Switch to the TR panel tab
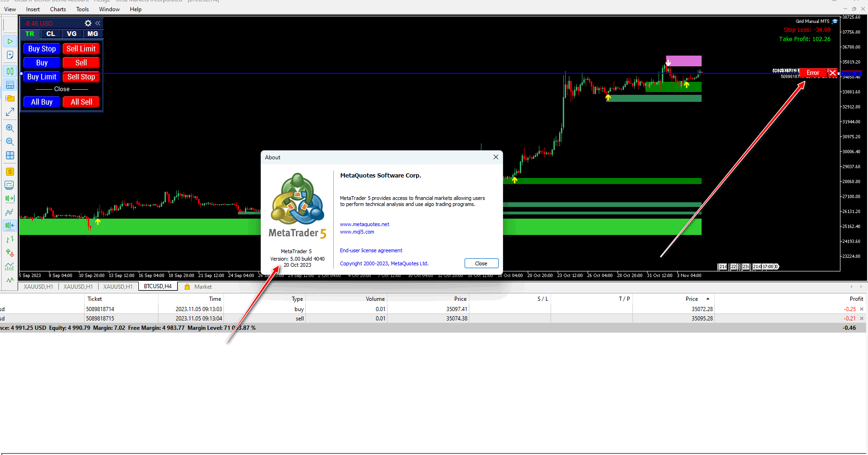The width and height of the screenshot is (868, 455). point(30,34)
